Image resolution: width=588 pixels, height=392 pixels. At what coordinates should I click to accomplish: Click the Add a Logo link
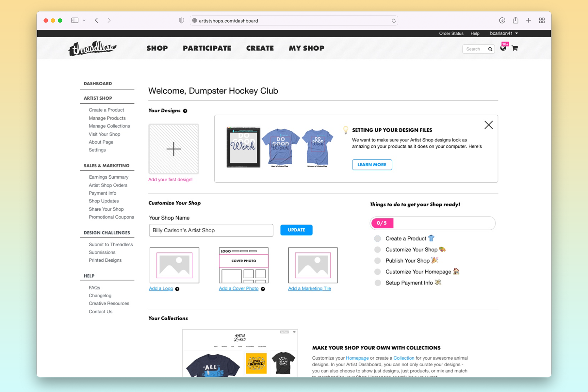coord(161,288)
